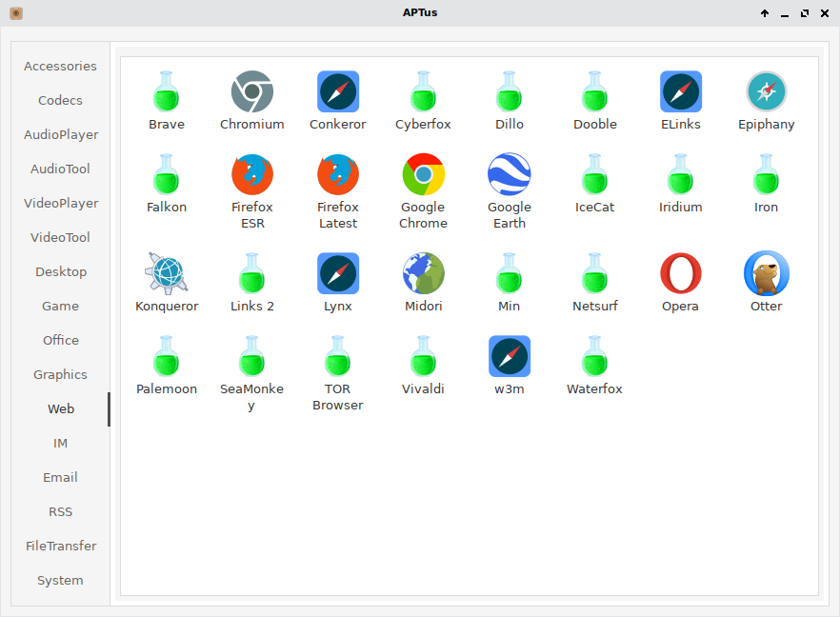Select the Netsurf flask icon
This screenshot has width=840, height=617.
click(595, 273)
